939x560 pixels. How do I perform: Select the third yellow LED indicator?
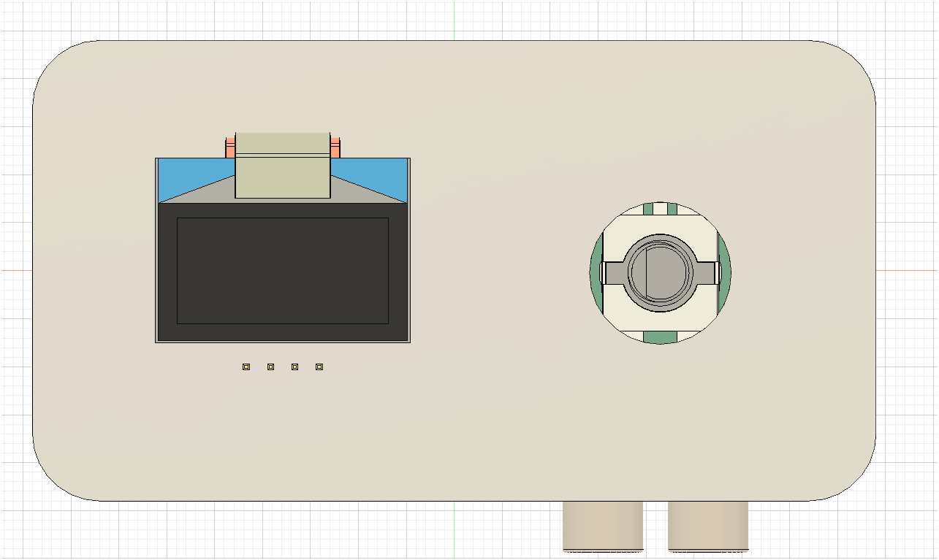(x=294, y=367)
